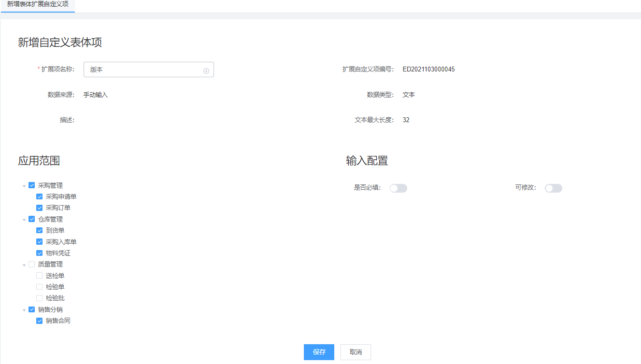Uncheck the 采购管理 checkbox
641x364 pixels.
click(32, 185)
